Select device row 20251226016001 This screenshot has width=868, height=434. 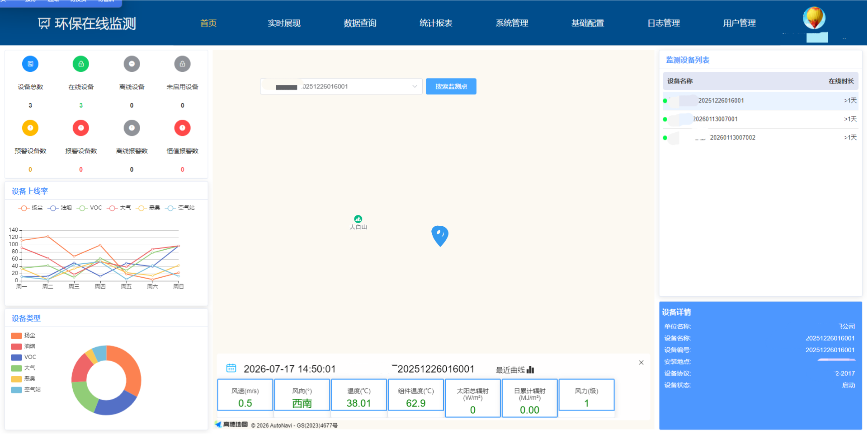click(x=760, y=101)
